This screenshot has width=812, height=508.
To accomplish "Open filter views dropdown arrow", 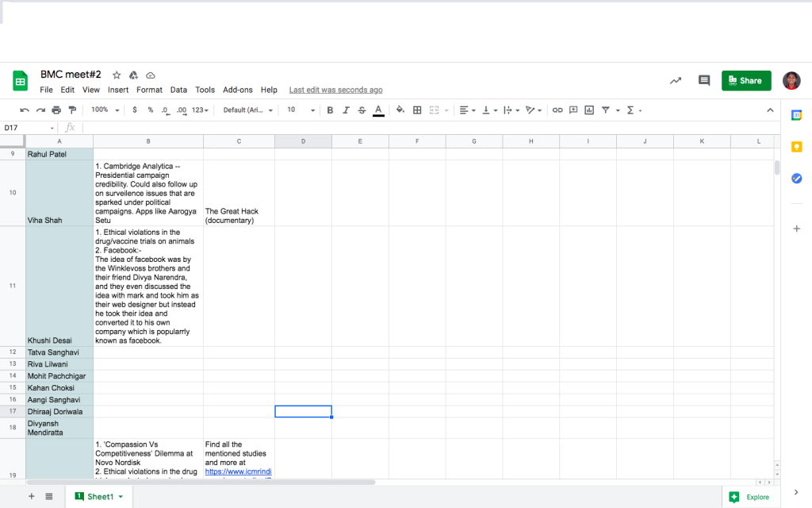I will [x=618, y=110].
